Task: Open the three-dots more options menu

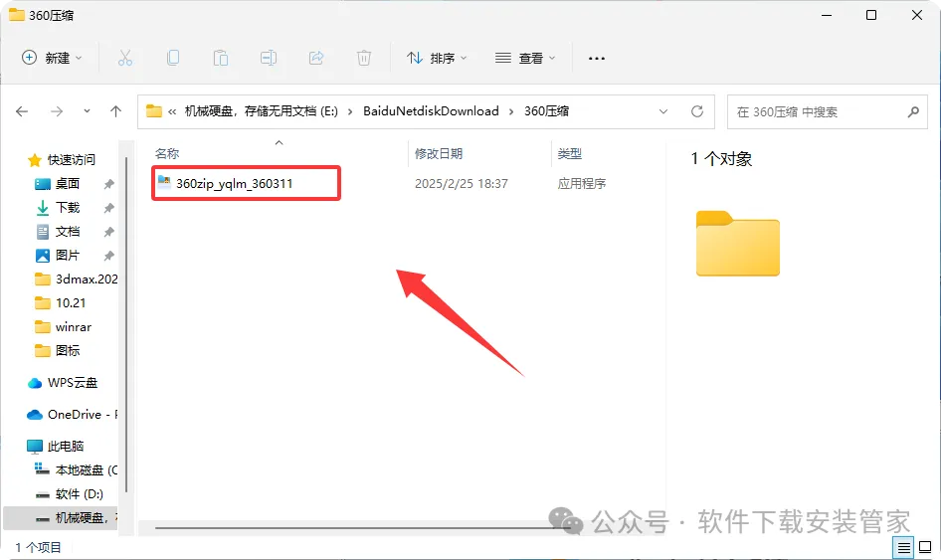Action: (597, 59)
